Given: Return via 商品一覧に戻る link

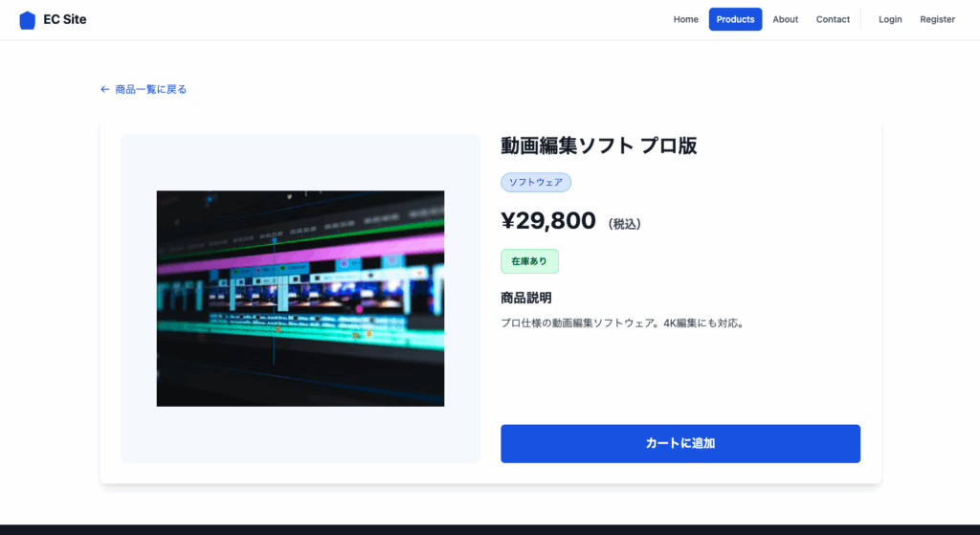Looking at the screenshot, I should tap(150, 90).
